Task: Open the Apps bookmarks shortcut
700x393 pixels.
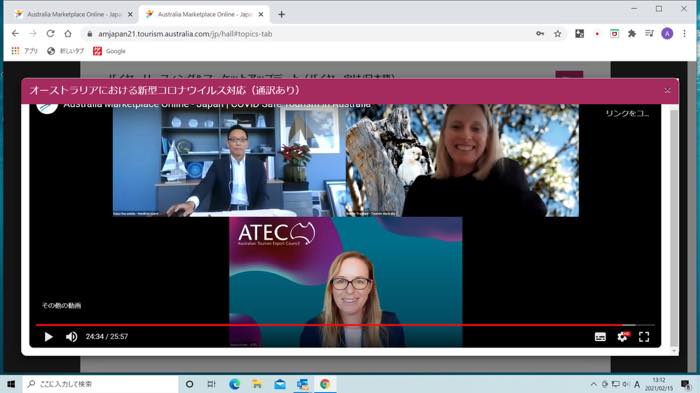Action: coord(25,51)
